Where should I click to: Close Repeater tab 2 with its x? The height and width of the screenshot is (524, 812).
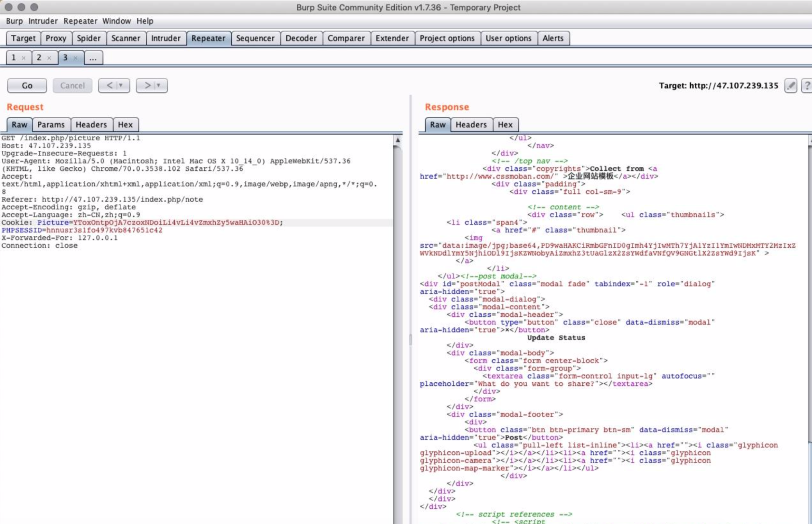pos(49,58)
